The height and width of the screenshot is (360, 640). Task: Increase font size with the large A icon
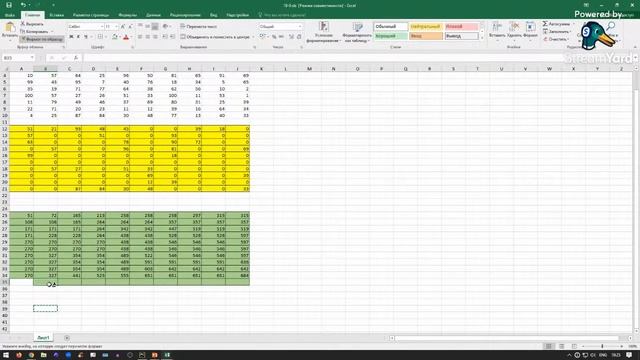click(123, 27)
